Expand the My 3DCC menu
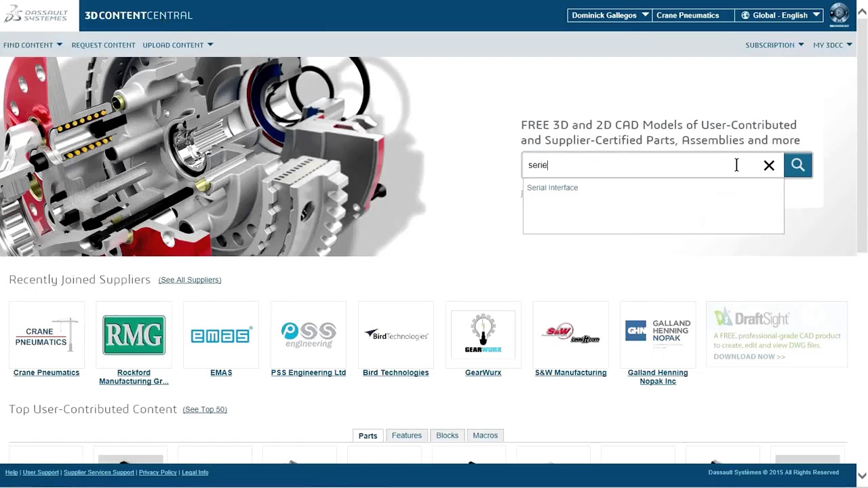Image resolution: width=868 pixels, height=488 pixels. point(833,45)
